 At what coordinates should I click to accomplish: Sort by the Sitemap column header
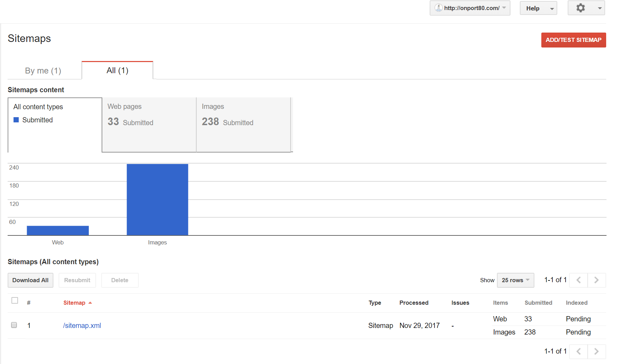[x=74, y=303]
